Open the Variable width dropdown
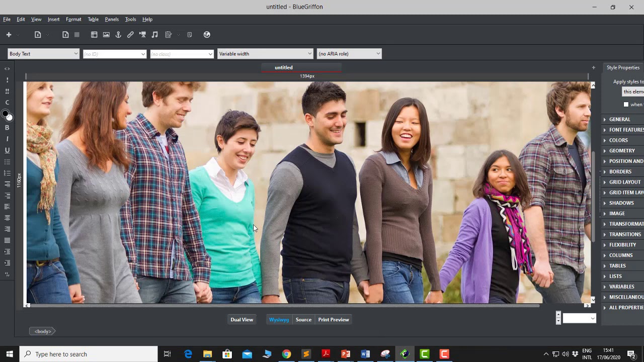Viewport: 644px width, 362px height. click(265, 54)
